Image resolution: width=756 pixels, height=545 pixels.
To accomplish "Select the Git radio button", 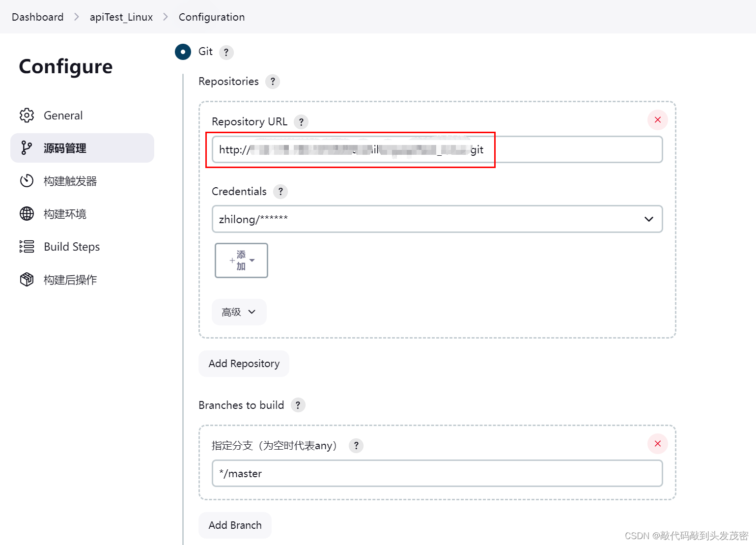I will point(183,52).
